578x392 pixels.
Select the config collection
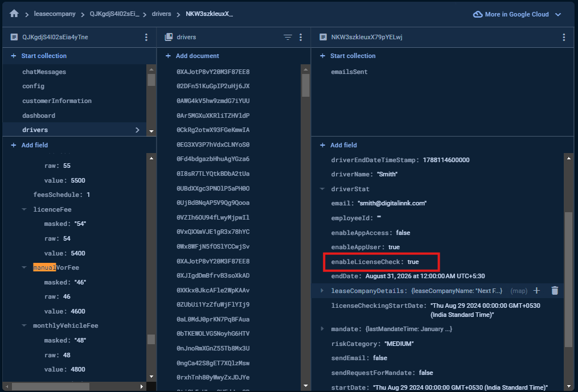[x=33, y=86]
